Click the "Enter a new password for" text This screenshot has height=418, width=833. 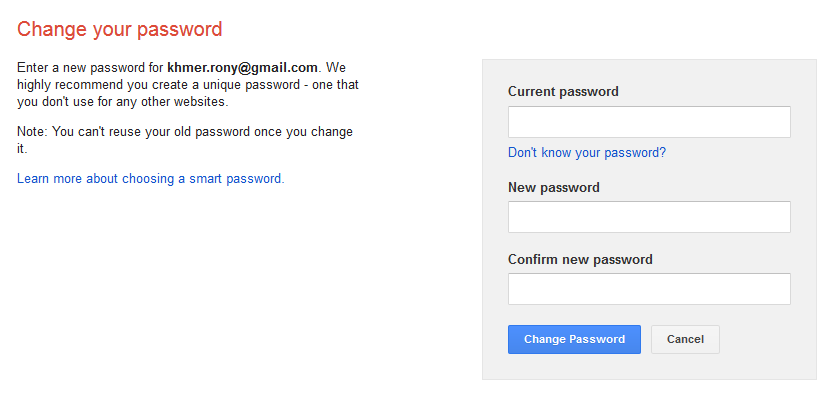click(x=90, y=68)
